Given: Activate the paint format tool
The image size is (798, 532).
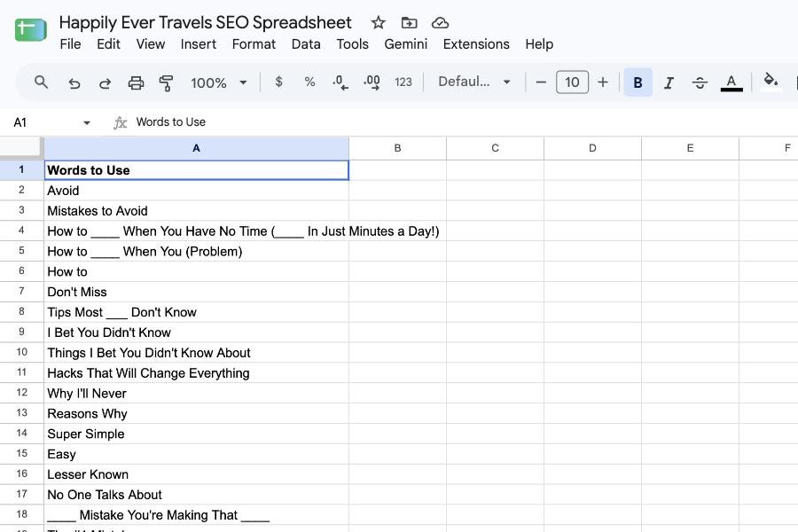Looking at the screenshot, I should (166, 82).
